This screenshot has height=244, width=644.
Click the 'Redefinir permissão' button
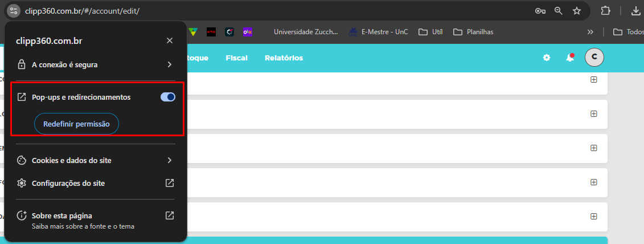pos(76,124)
